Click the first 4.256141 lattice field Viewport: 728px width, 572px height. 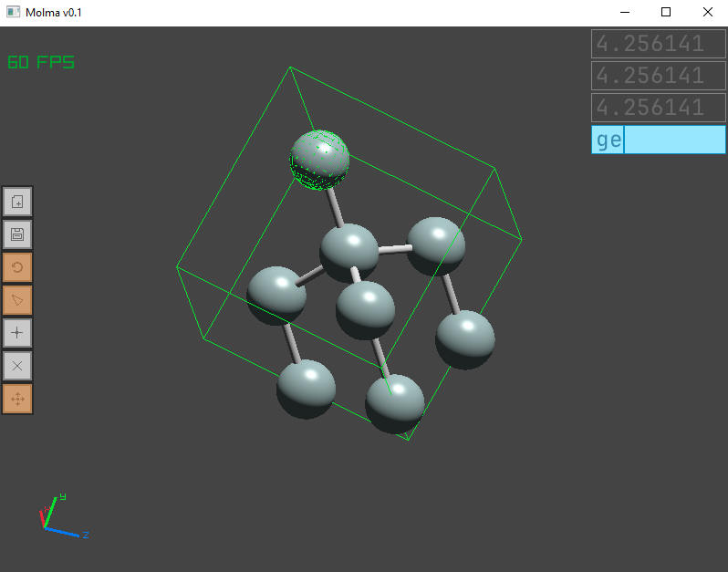(x=659, y=44)
